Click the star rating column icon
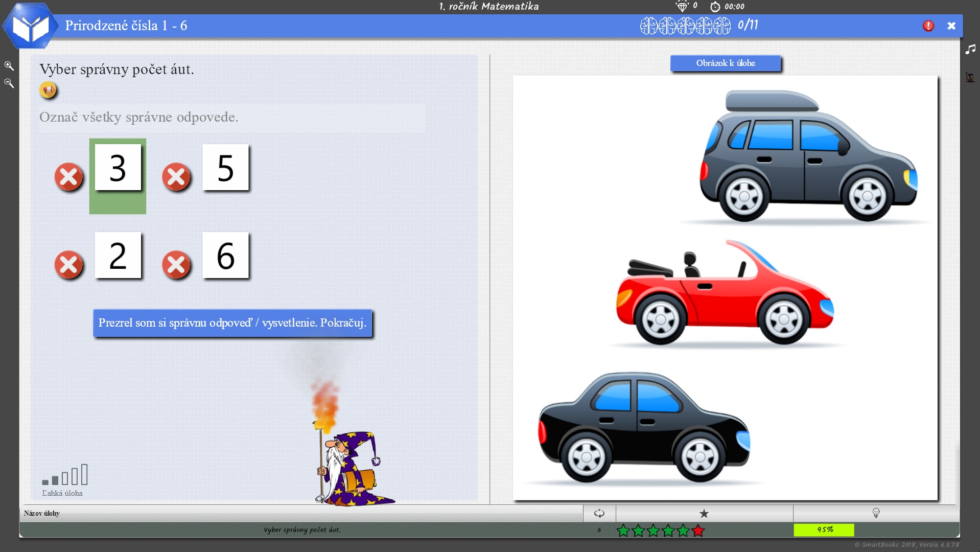 pyautogui.click(x=704, y=513)
